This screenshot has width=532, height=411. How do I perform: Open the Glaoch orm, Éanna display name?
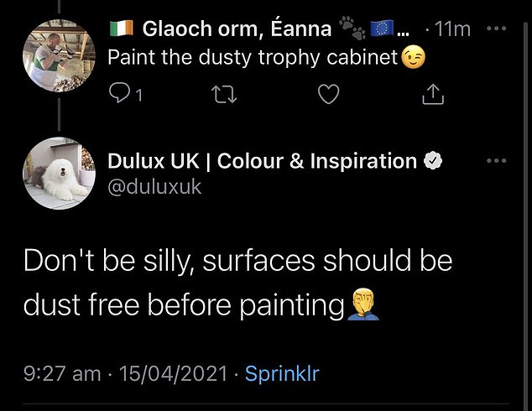pos(237,29)
